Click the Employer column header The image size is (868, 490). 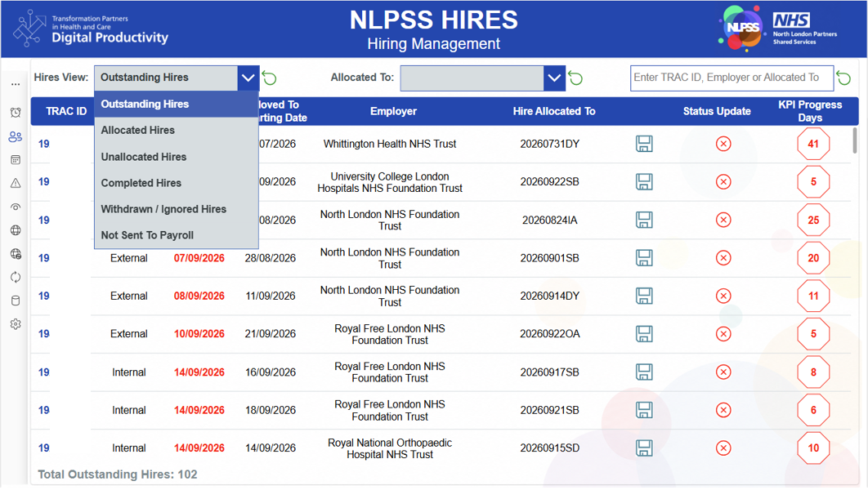(x=394, y=111)
